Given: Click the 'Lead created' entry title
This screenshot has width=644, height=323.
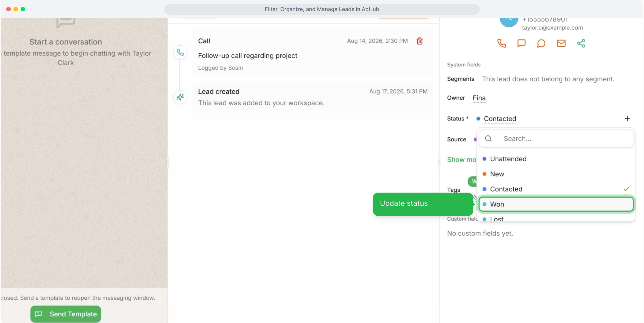Looking at the screenshot, I should click(219, 92).
